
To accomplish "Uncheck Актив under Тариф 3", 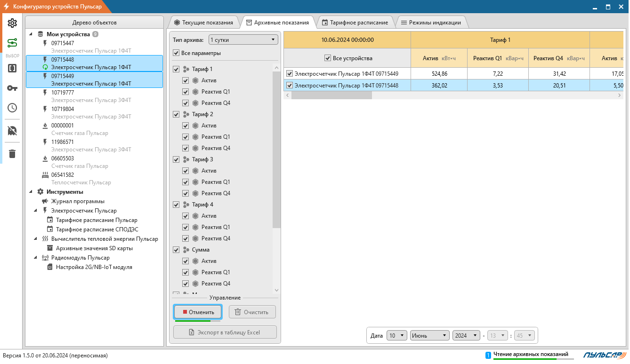I will (186, 171).
